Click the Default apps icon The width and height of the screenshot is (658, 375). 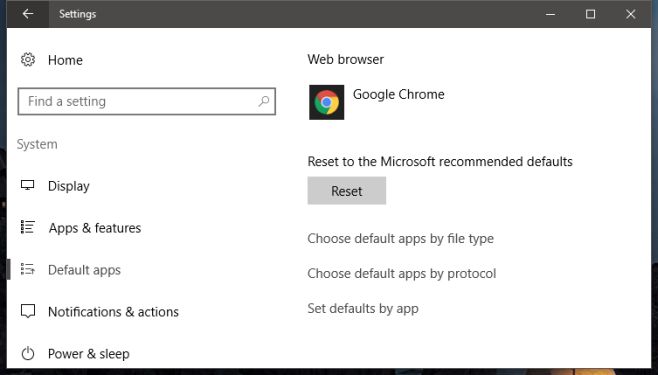tap(28, 269)
